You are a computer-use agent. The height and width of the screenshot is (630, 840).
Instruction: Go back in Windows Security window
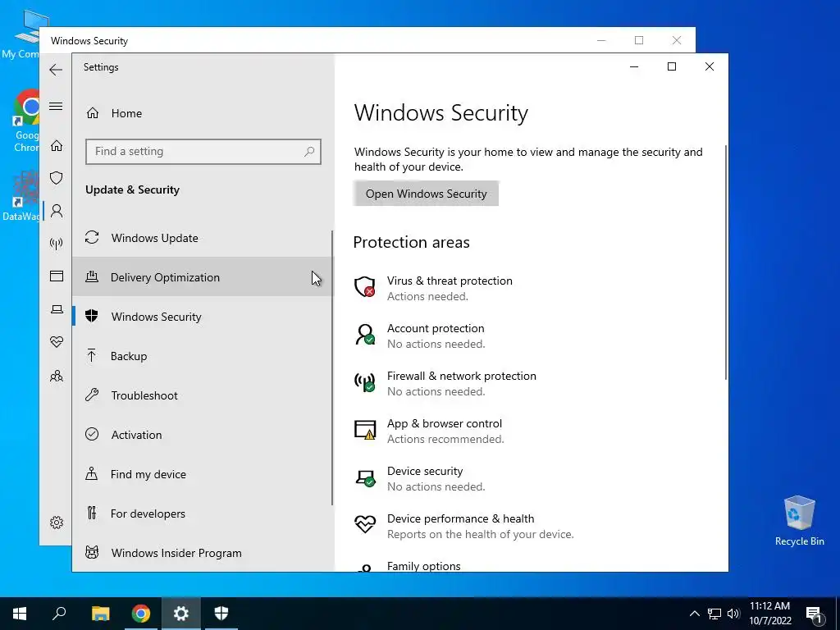coord(56,70)
